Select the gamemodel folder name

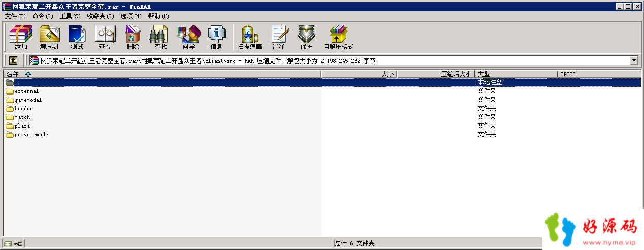click(28, 100)
